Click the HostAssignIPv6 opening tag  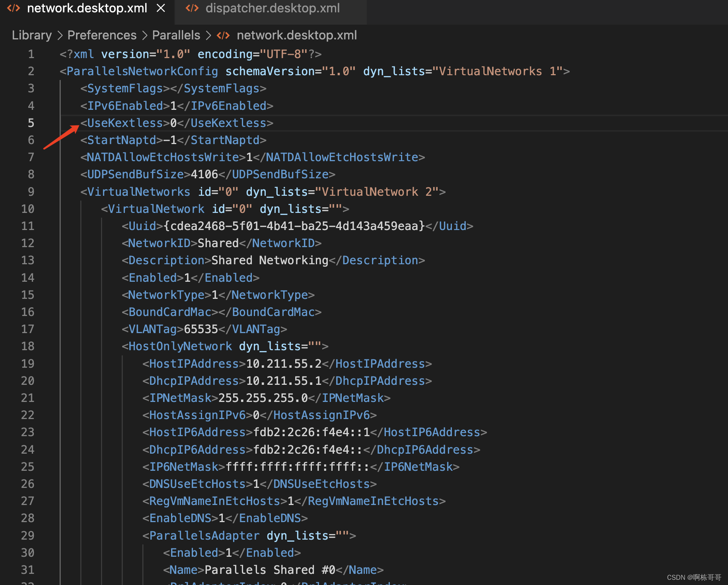click(x=198, y=415)
